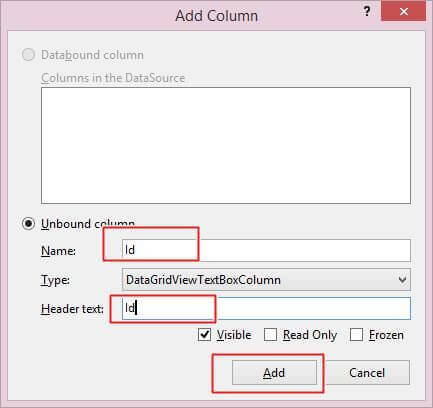This screenshot has width=433, height=408.
Task: Click the Header text: label
Action: coord(72,309)
